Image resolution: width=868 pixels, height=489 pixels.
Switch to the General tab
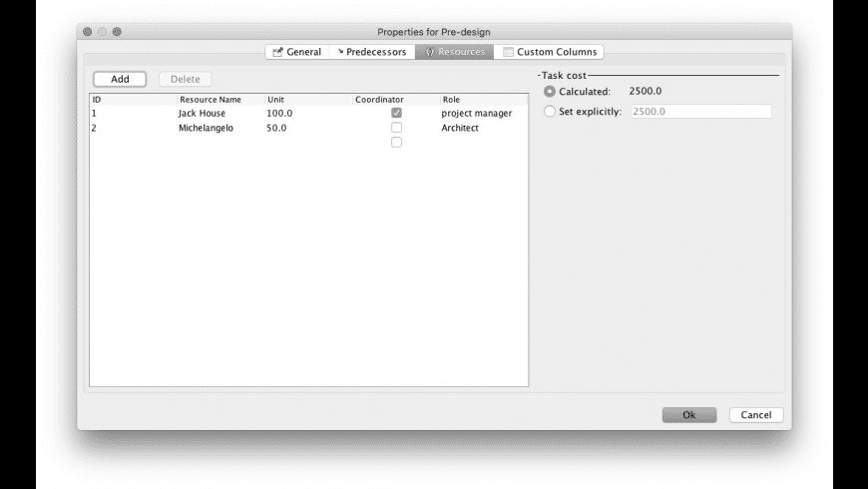click(297, 52)
